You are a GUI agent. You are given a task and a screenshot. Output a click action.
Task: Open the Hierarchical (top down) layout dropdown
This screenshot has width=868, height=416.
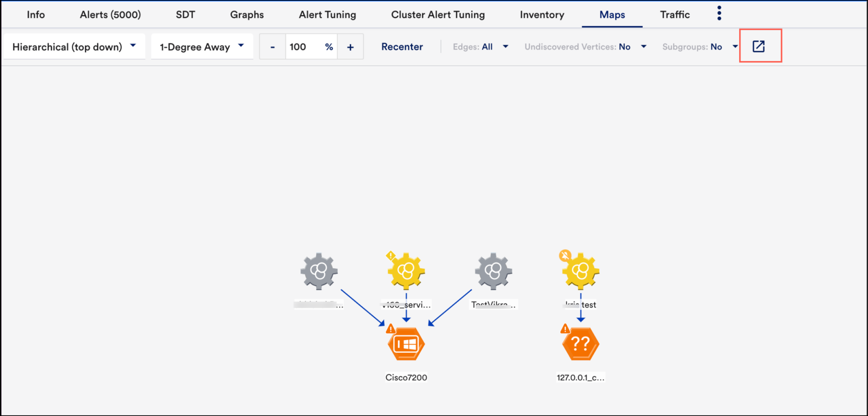[74, 47]
